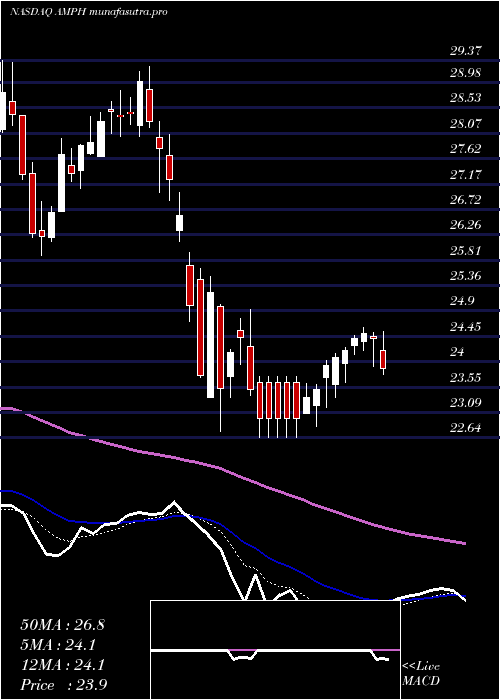
Task: Click the 26.26 price axis label
Action: pos(465,225)
